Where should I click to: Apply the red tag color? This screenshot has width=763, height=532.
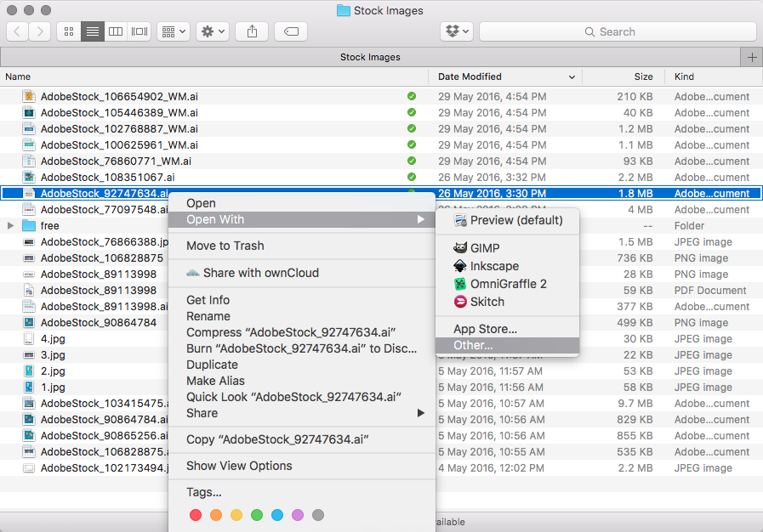pyautogui.click(x=196, y=515)
